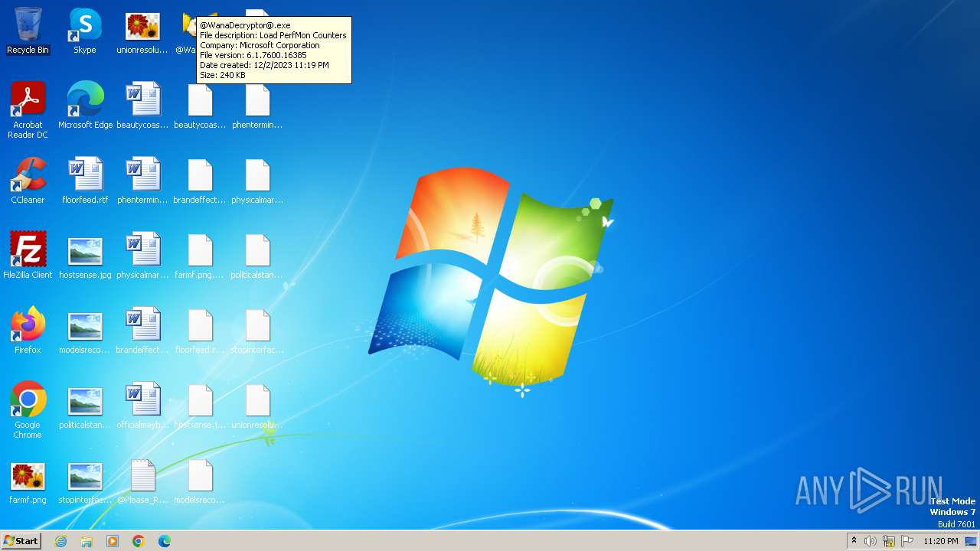Select the phentermin... blank white file icon

[257, 105]
